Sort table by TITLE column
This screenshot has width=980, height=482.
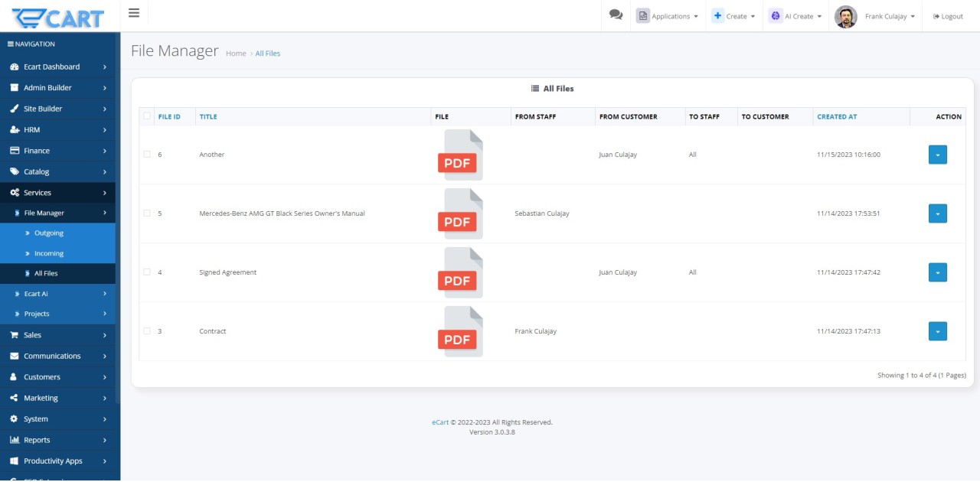point(208,116)
